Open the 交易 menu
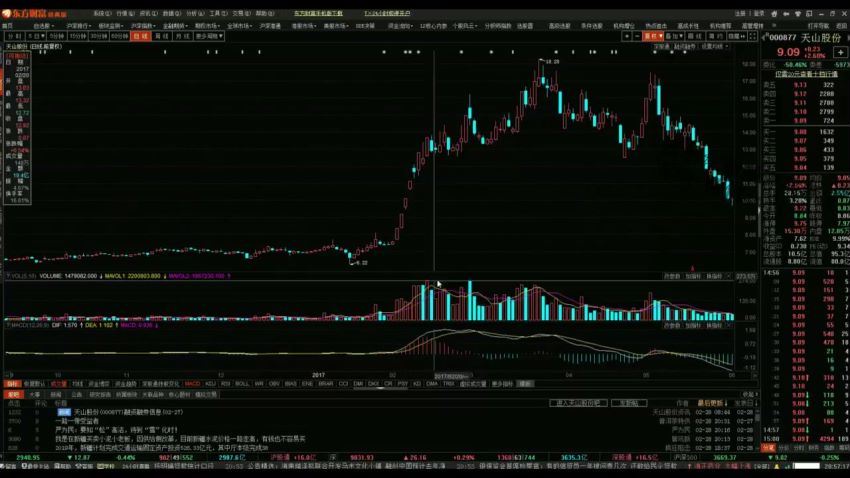The height and width of the screenshot is (478, 850). click(x=241, y=14)
